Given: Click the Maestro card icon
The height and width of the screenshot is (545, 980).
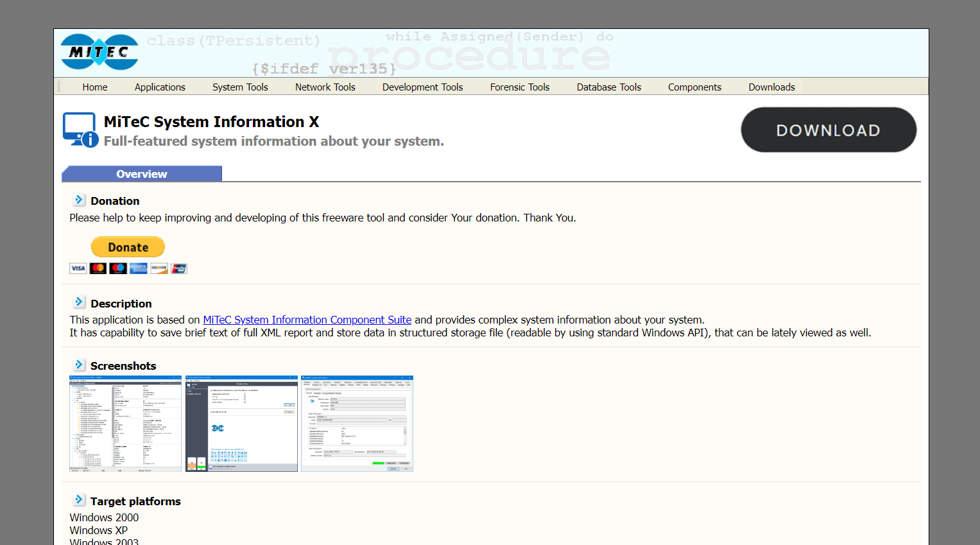Looking at the screenshot, I should [x=118, y=268].
